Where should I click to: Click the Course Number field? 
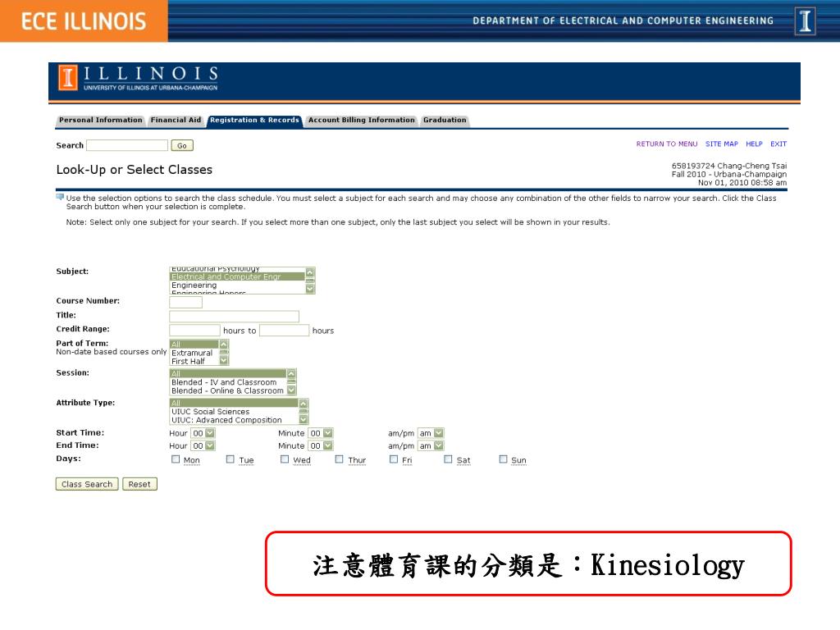tap(186, 302)
